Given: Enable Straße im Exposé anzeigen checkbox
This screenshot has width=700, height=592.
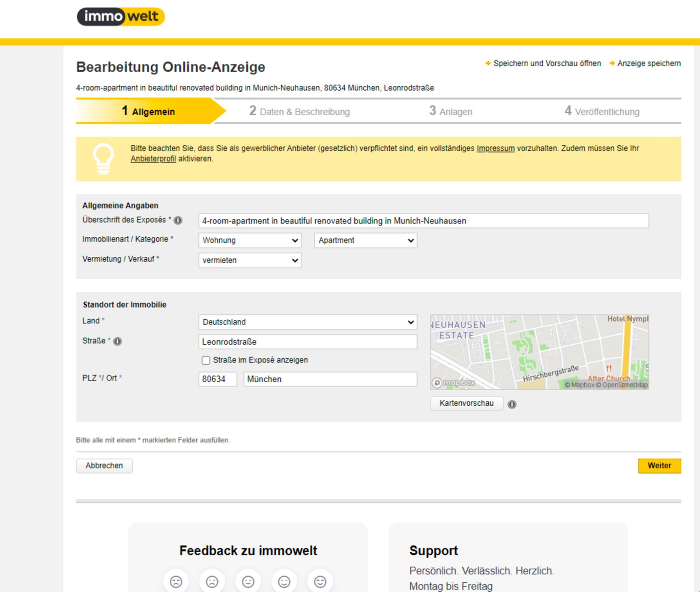Looking at the screenshot, I should 206,360.
